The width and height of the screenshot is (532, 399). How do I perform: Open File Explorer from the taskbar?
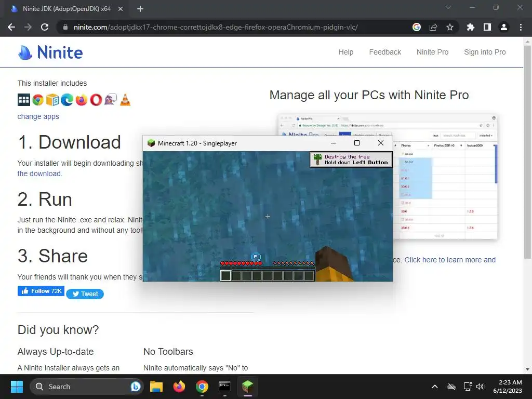156,387
